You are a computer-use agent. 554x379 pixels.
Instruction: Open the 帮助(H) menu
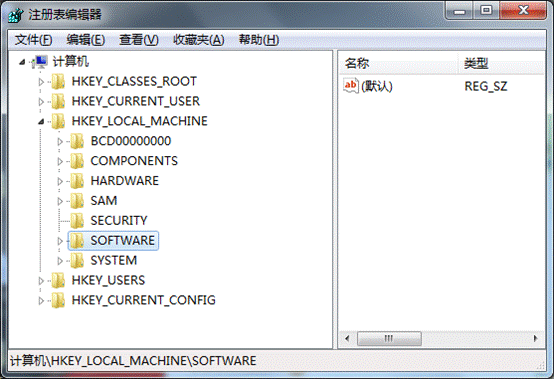(259, 40)
